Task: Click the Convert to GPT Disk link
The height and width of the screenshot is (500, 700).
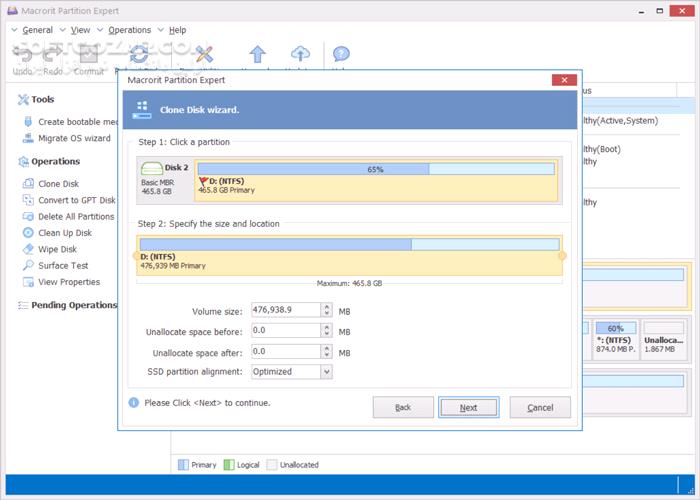Action: coord(77,200)
